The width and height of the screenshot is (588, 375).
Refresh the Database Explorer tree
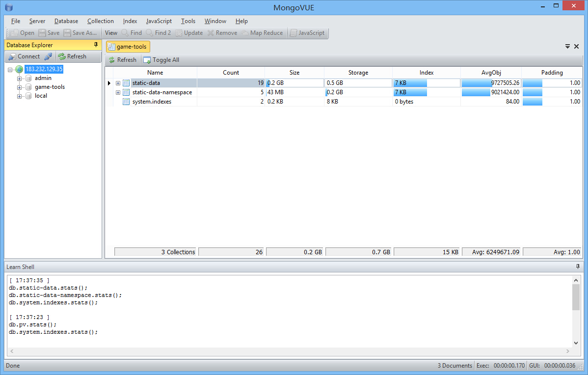click(72, 56)
